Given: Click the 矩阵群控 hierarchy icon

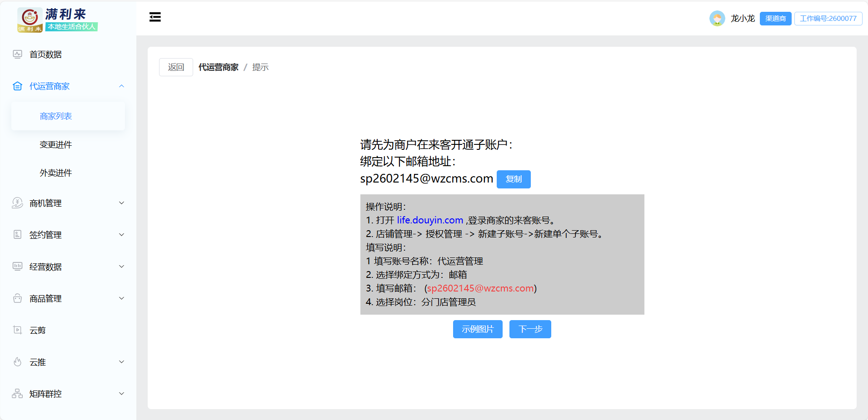Looking at the screenshot, I should [x=17, y=394].
